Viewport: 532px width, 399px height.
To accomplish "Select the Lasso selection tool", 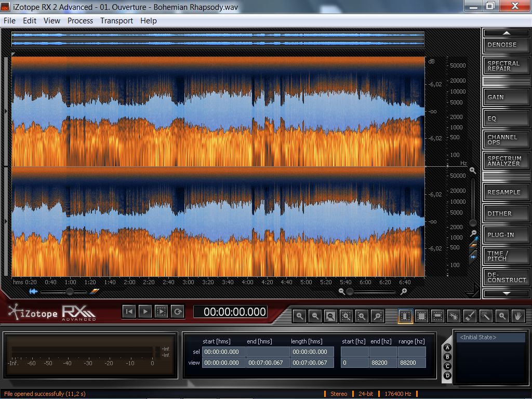I will pyautogui.click(x=454, y=315).
